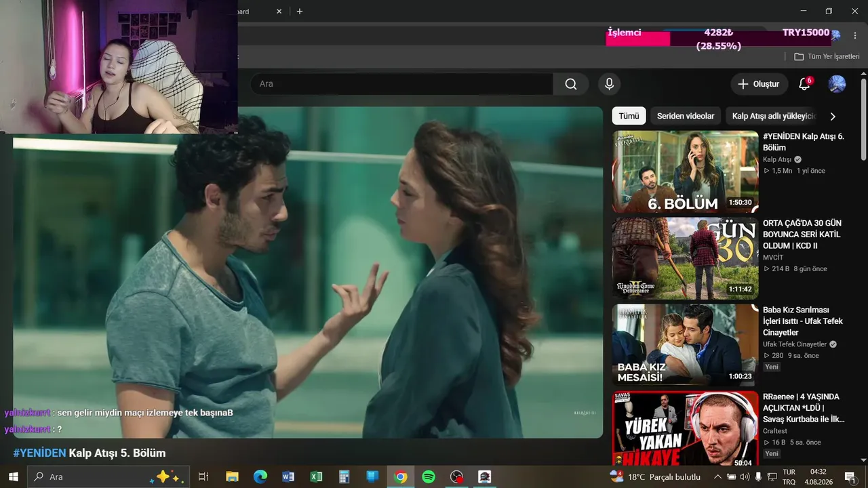The image size is (868, 488).
Task: Open the Kalp Atışı 6. Bölüm thumbnail
Action: click(x=685, y=171)
